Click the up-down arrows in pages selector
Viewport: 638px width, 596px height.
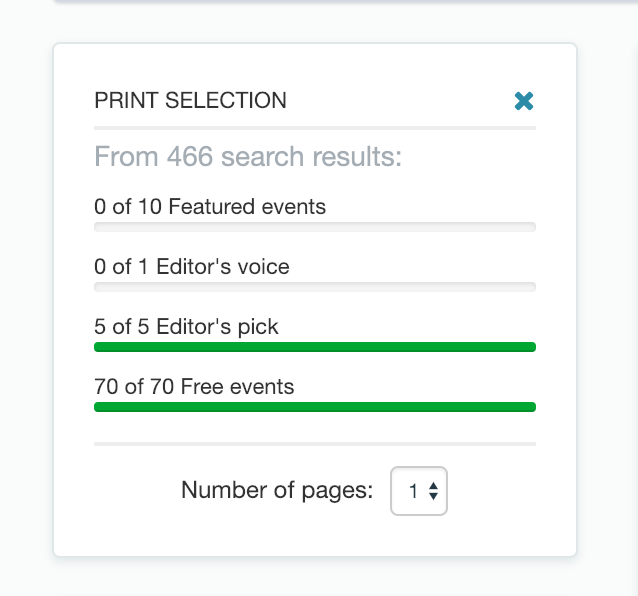(433, 491)
